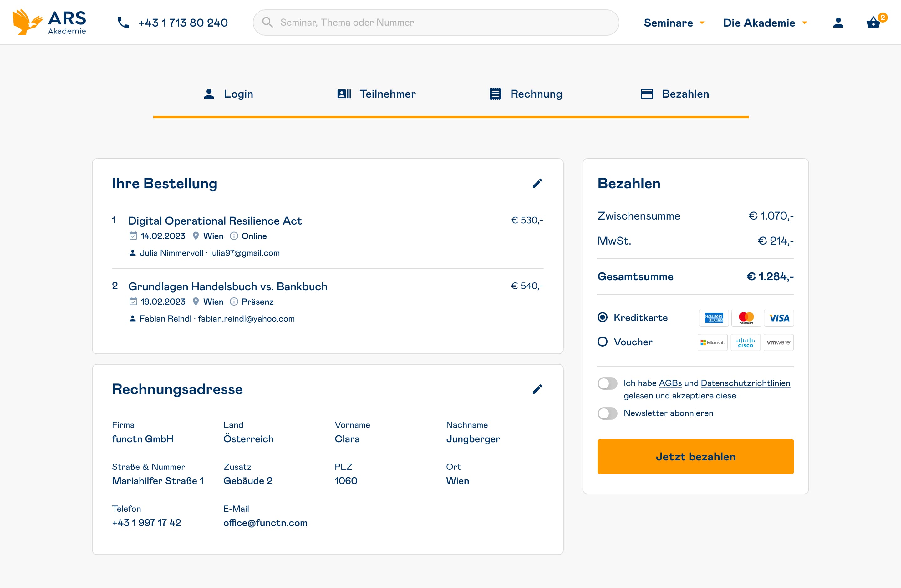The width and height of the screenshot is (901, 588).
Task: Expand the Seminare dropdown menu
Action: point(674,23)
